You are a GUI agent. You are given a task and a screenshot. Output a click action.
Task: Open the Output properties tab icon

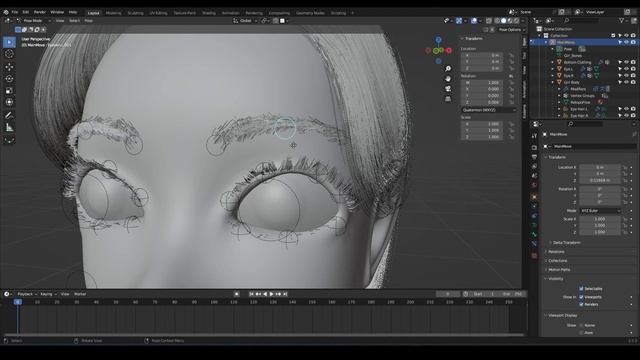(534, 157)
